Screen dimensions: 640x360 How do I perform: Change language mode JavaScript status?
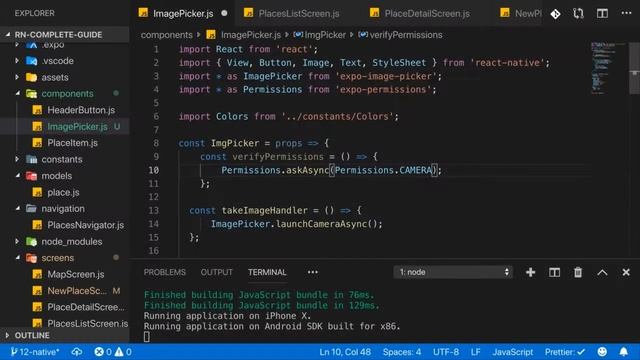tap(513, 352)
